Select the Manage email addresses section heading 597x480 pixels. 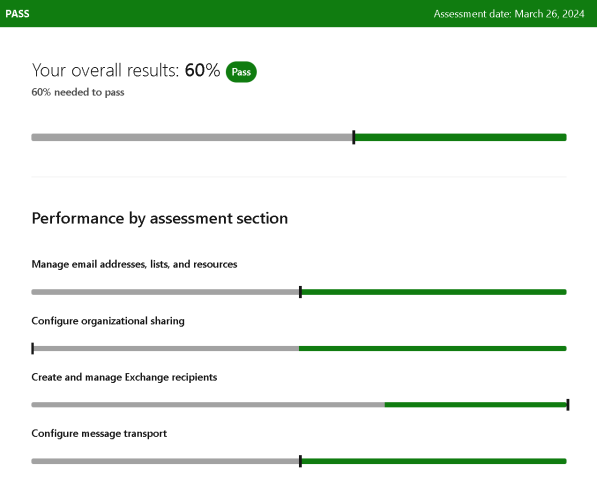pos(134,264)
